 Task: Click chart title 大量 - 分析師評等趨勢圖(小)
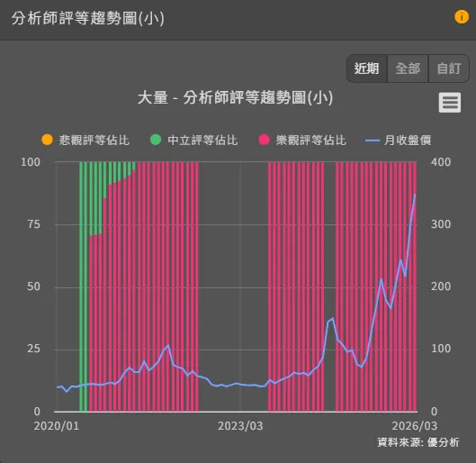235,98
